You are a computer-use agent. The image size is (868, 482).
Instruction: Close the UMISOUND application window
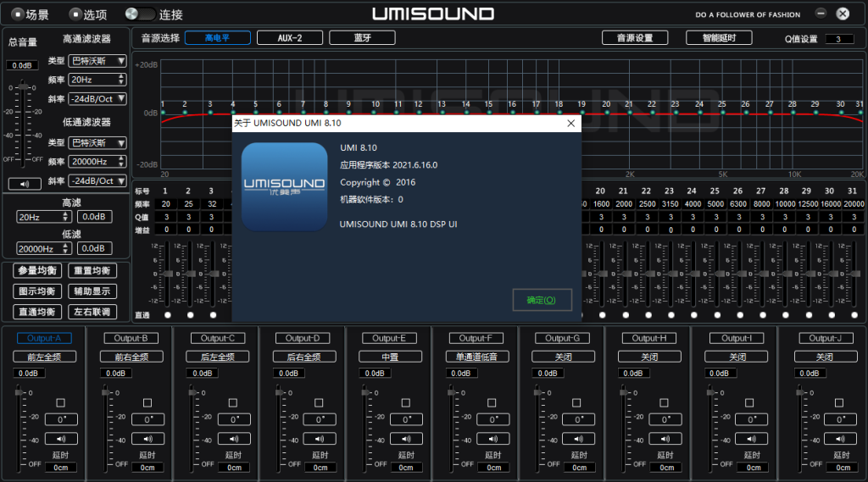coord(843,14)
